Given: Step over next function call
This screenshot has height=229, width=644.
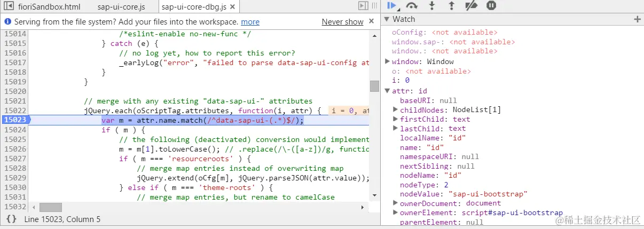Looking at the screenshot, I should (412, 6).
